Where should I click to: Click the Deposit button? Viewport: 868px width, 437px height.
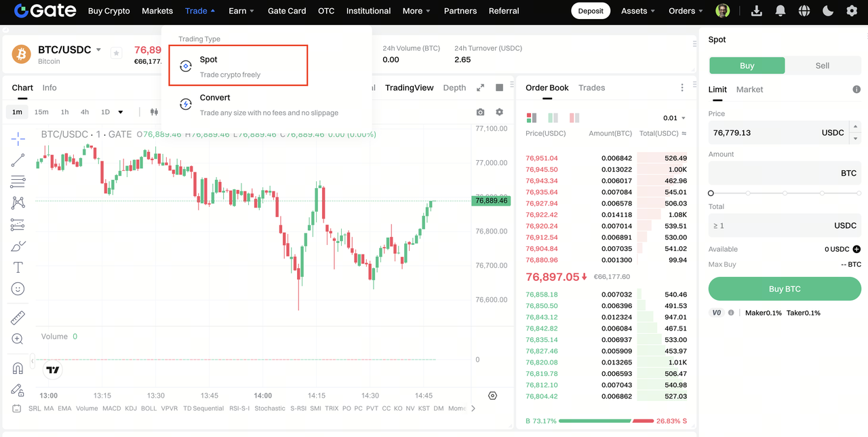tap(591, 11)
